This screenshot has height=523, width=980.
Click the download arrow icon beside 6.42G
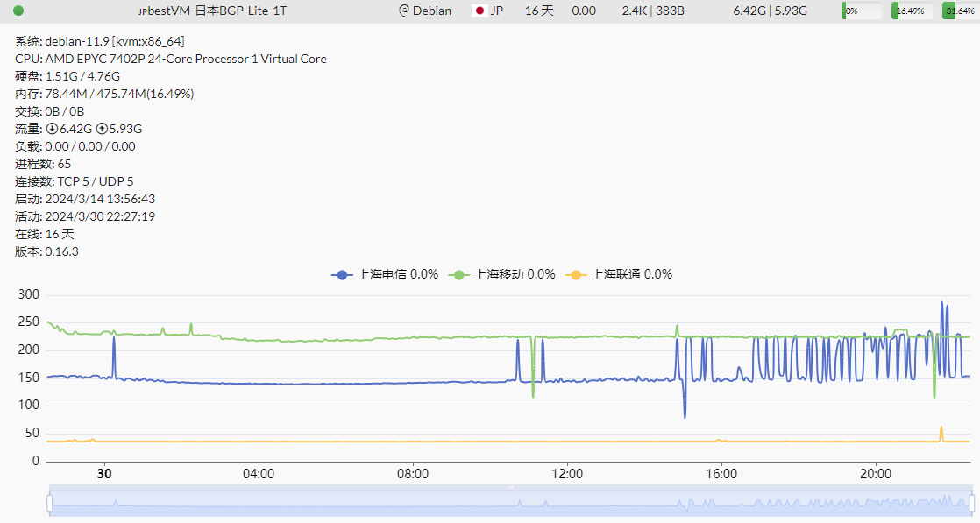pos(52,129)
